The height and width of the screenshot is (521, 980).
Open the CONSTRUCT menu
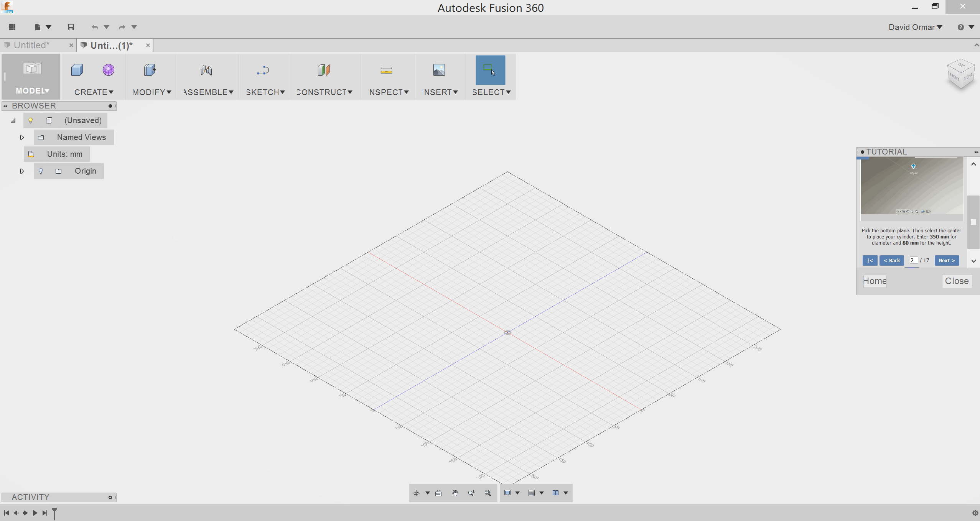pyautogui.click(x=324, y=92)
